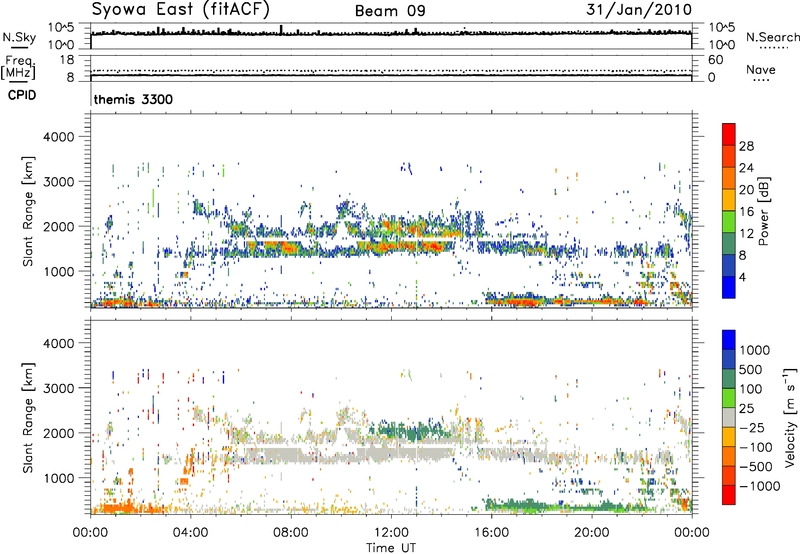Select the "Power [dB]" color bar title
This screenshot has height=554, width=800.
pyautogui.click(x=763, y=211)
